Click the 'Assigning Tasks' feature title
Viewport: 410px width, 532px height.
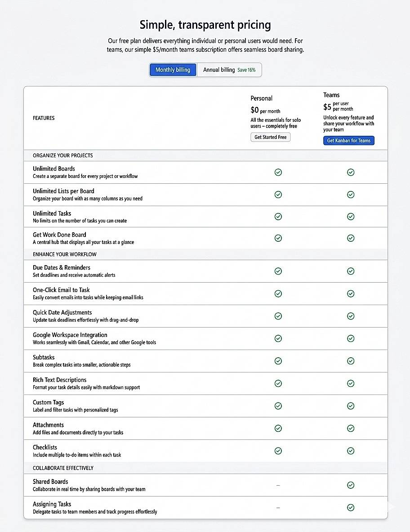[x=52, y=504]
